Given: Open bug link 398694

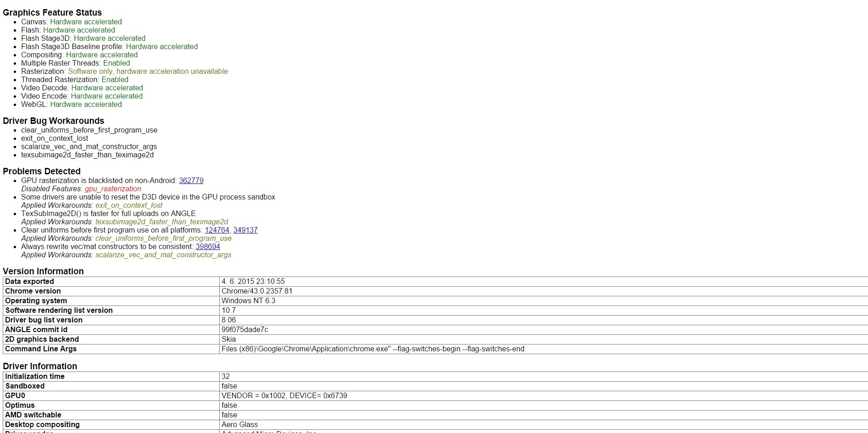Looking at the screenshot, I should point(208,247).
